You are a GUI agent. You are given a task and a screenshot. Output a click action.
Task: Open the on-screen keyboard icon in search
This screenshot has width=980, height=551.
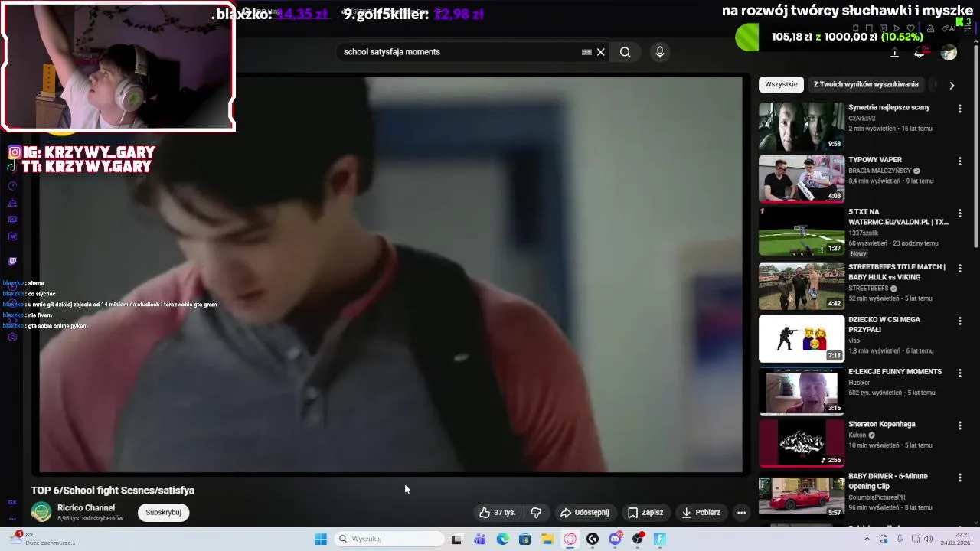[x=586, y=52]
